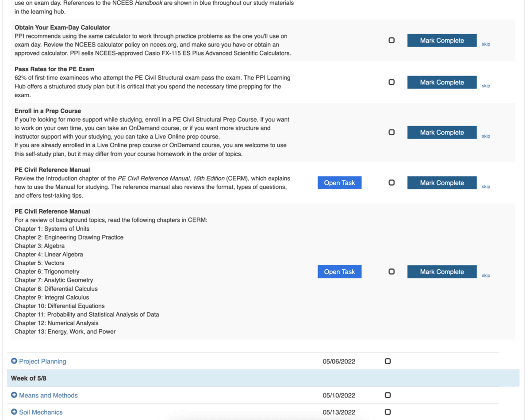Check the Obtain Your Exam-Day Calculator checkbox

392,40
